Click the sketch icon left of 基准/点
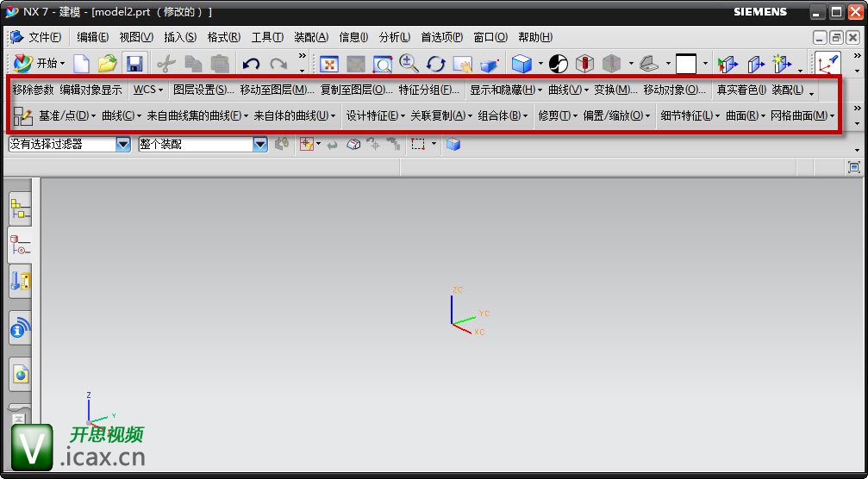Viewport: 868px width, 479px height. coord(23,116)
